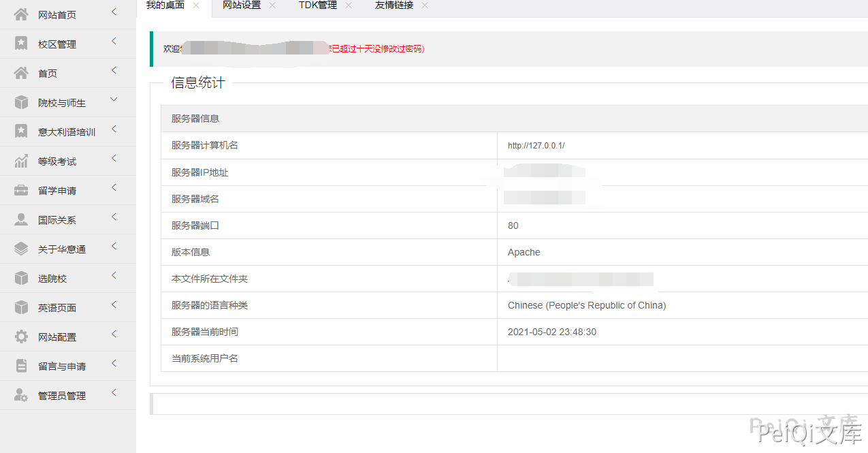Expand the 意大利语培训 menu arrow

pos(114,129)
